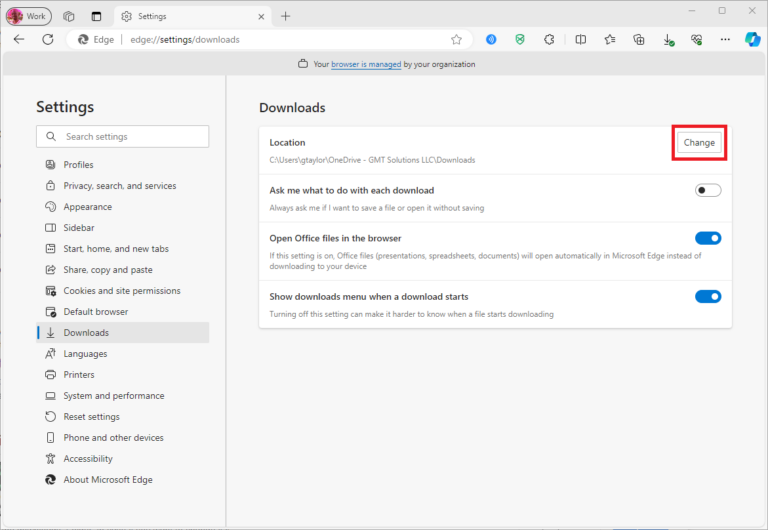The image size is (768, 530).
Task: Open the Accessibility settings section
Action: (122, 459)
